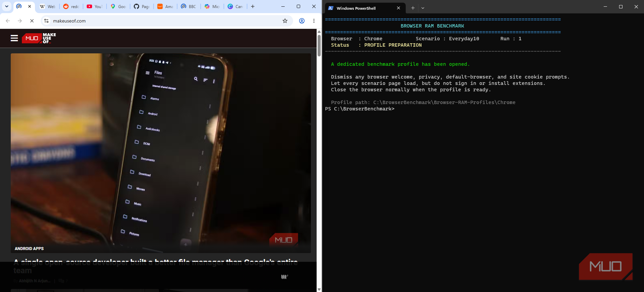Click the webpage vertical scrollbar thumb
This screenshot has height=292, width=644.
point(319,45)
